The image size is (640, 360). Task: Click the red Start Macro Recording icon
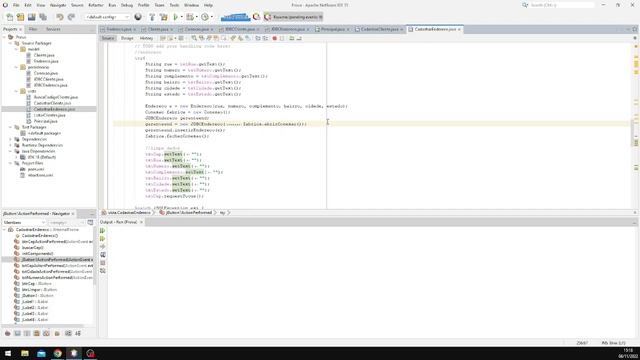coord(275,38)
